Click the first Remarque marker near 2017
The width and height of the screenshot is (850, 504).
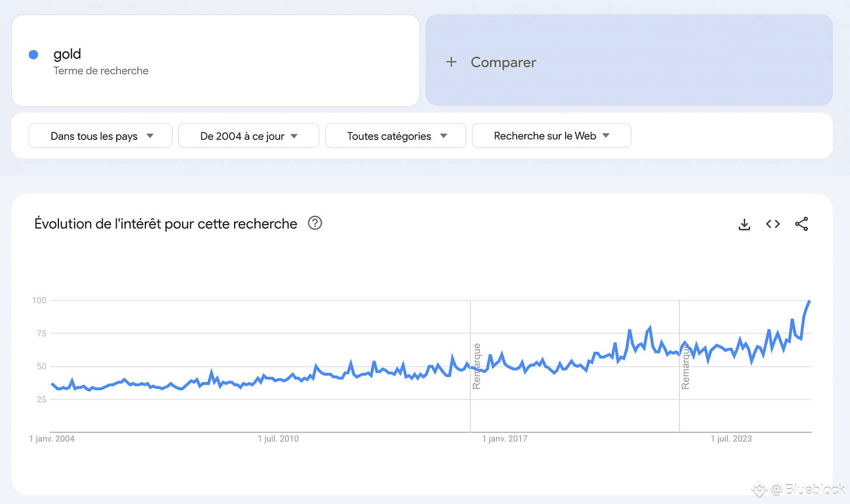click(477, 366)
